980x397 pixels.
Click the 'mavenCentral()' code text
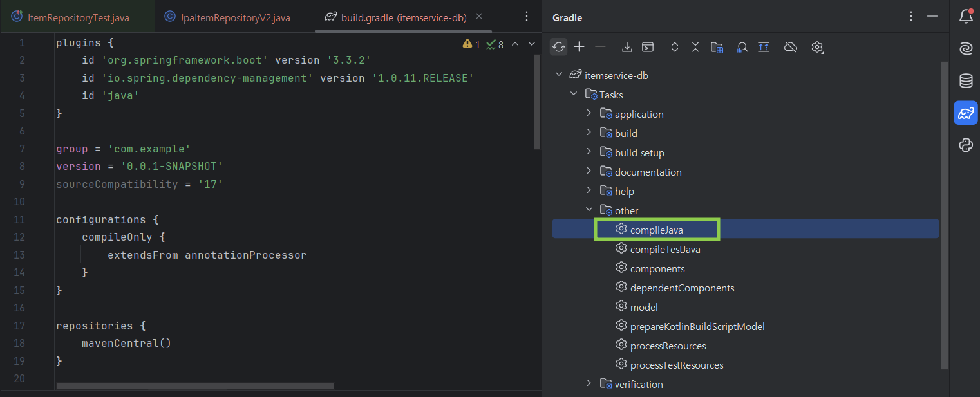pyautogui.click(x=126, y=344)
